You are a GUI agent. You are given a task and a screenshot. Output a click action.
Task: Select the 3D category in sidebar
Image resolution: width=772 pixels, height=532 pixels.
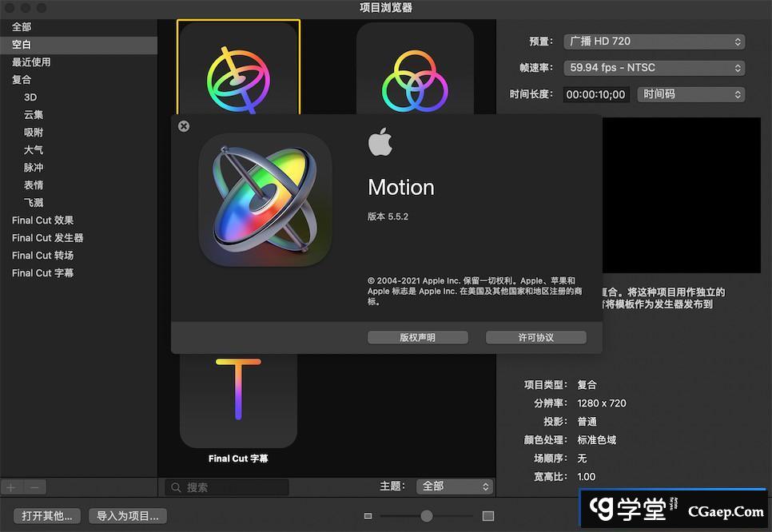coord(30,97)
